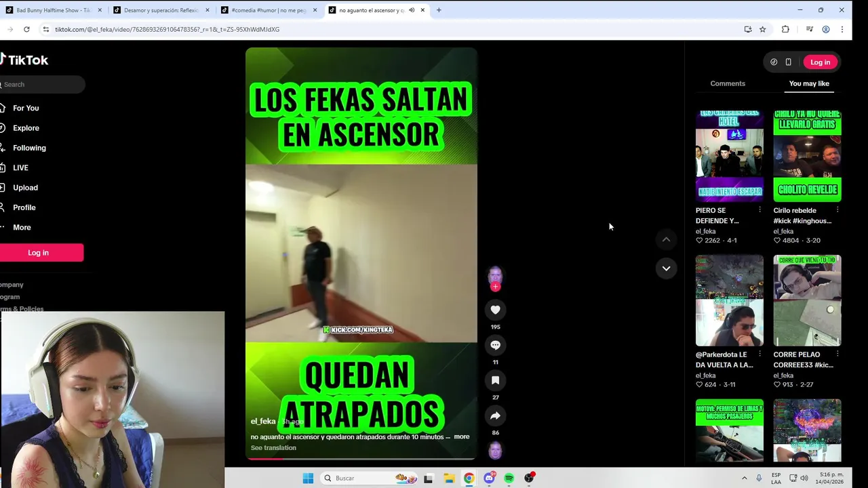Switch to the You may like tab
The height and width of the screenshot is (488, 868).
coord(809,83)
